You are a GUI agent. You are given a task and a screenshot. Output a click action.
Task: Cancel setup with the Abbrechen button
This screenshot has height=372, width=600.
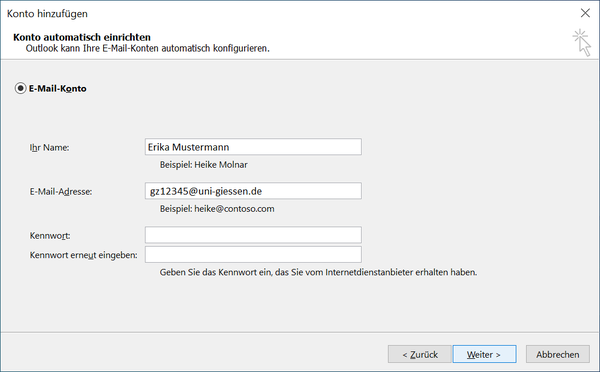[558, 354]
